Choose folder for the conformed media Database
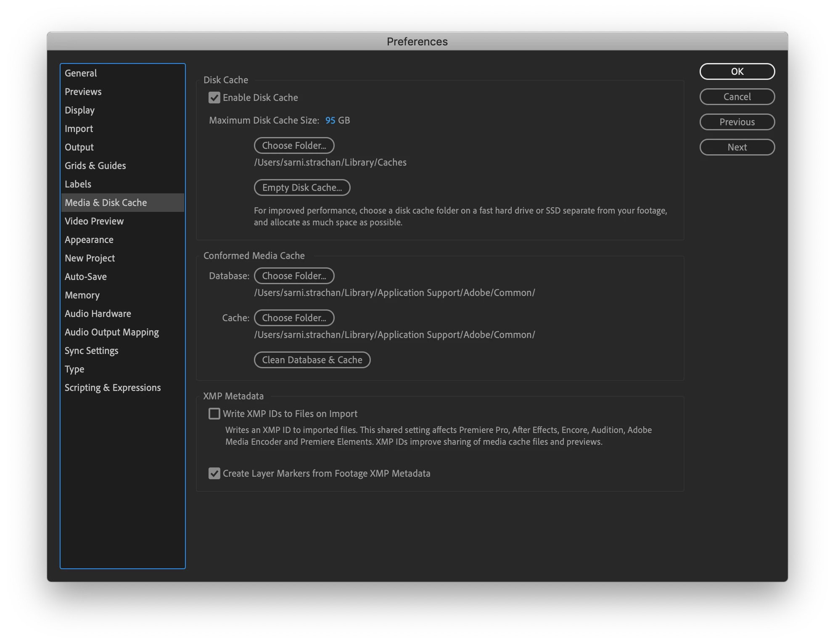 tap(294, 276)
